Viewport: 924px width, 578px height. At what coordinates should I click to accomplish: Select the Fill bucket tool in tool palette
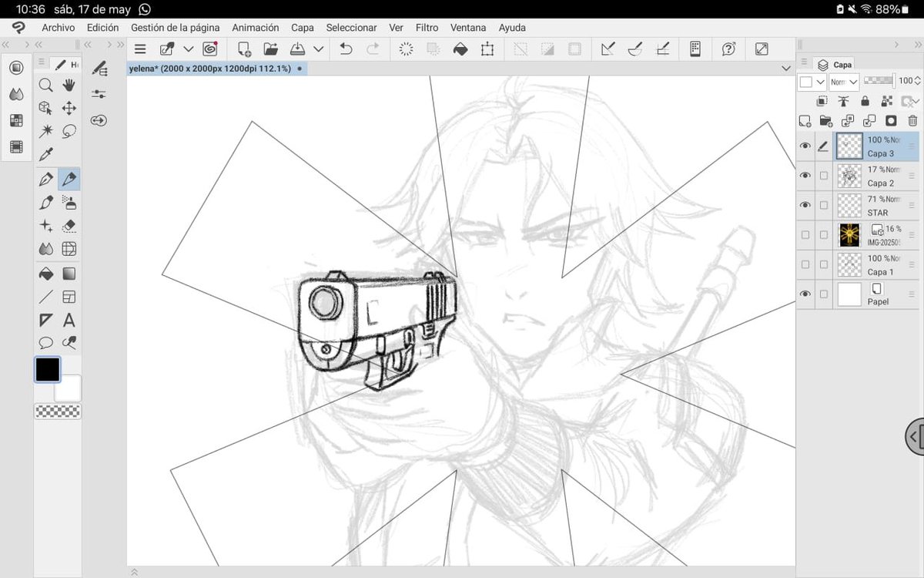[46, 274]
